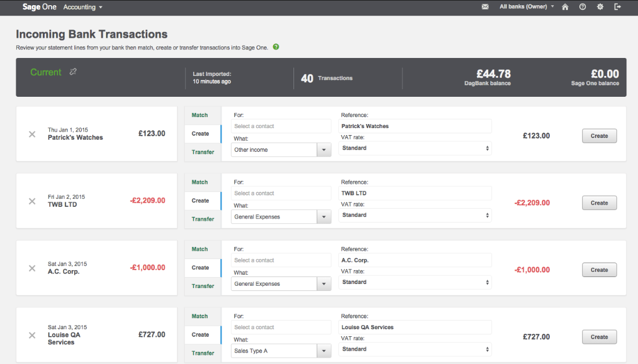638x364 pixels.
Task: Click link icon next to Current
Action: pyautogui.click(x=73, y=72)
